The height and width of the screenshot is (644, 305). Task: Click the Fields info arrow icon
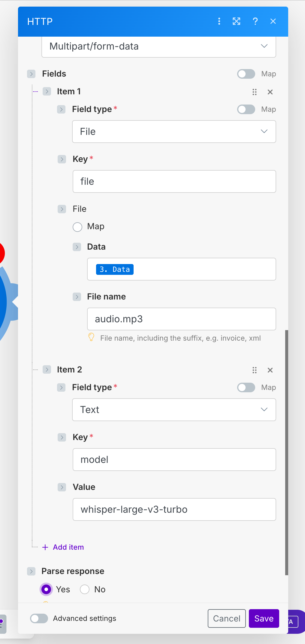click(31, 74)
